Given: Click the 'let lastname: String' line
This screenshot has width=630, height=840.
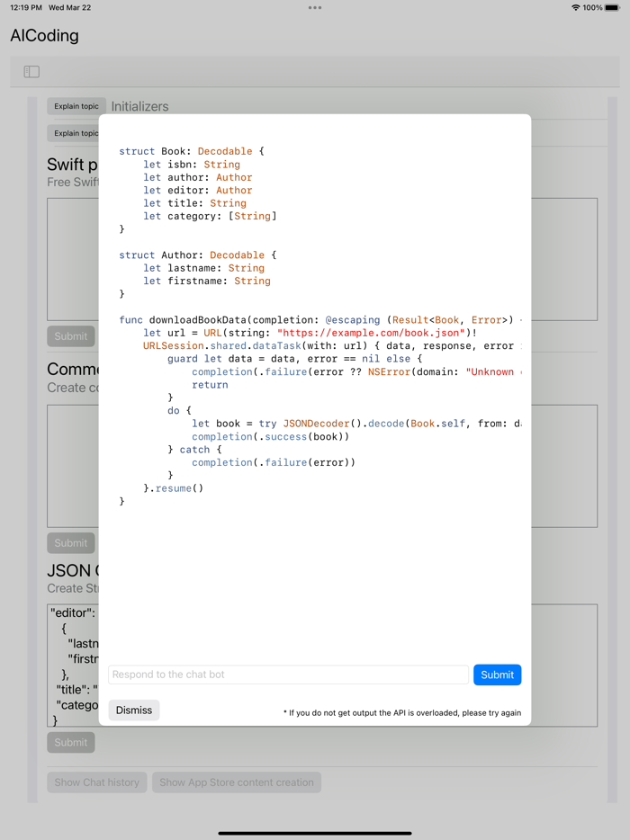Looking at the screenshot, I should pyautogui.click(x=203, y=268).
